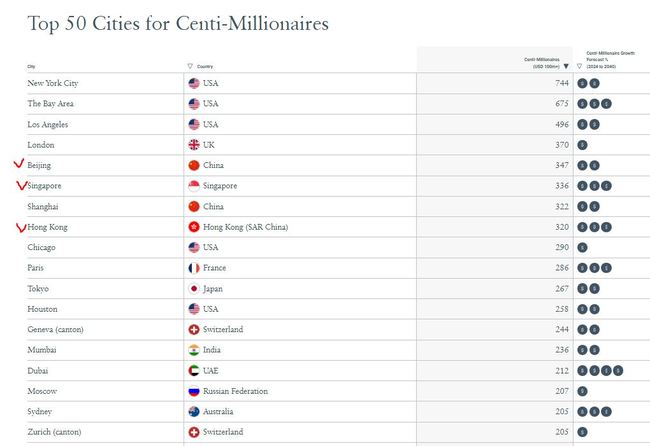Click the City column header
The height and width of the screenshot is (446, 650).
click(31, 66)
